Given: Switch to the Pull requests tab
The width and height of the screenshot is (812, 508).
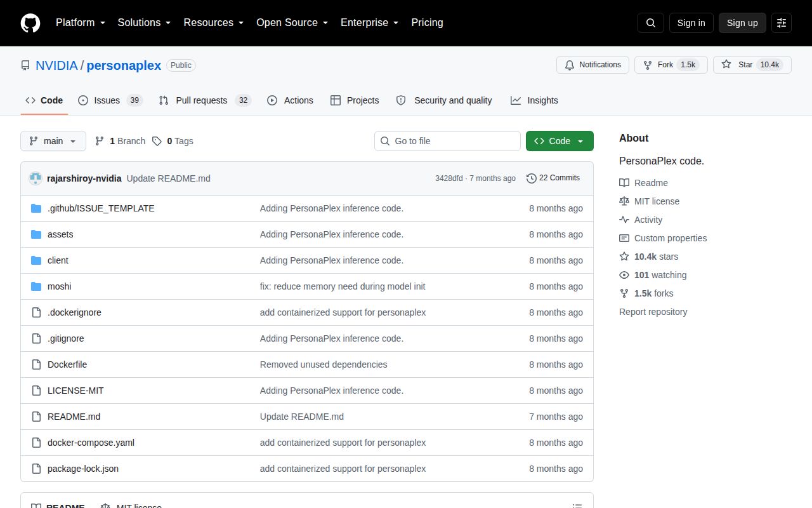Looking at the screenshot, I should point(205,100).
